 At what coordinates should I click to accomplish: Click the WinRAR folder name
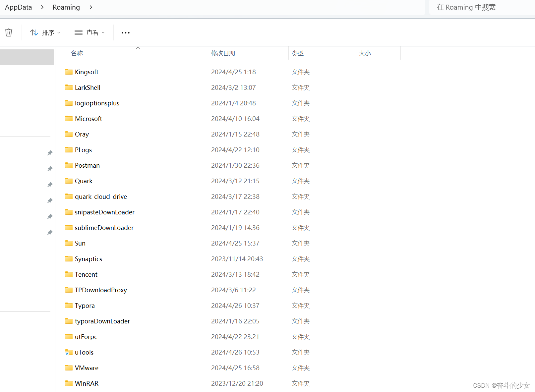tap(87, 383)
